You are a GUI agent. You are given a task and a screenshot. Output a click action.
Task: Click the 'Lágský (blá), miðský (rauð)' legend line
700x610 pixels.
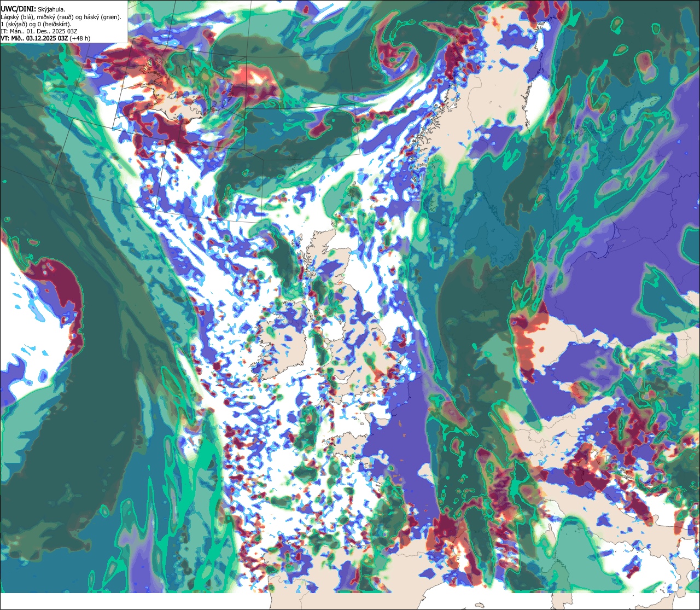pos(61,17)
